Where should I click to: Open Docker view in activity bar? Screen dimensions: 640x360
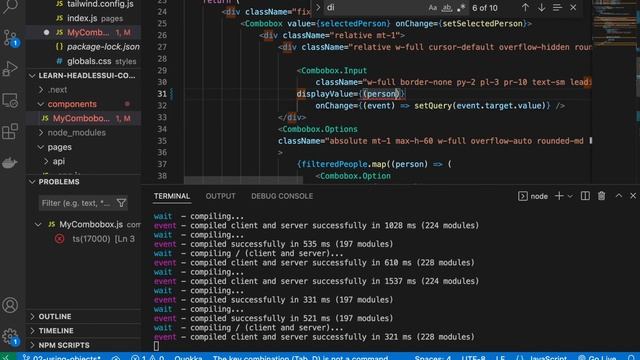10,163
